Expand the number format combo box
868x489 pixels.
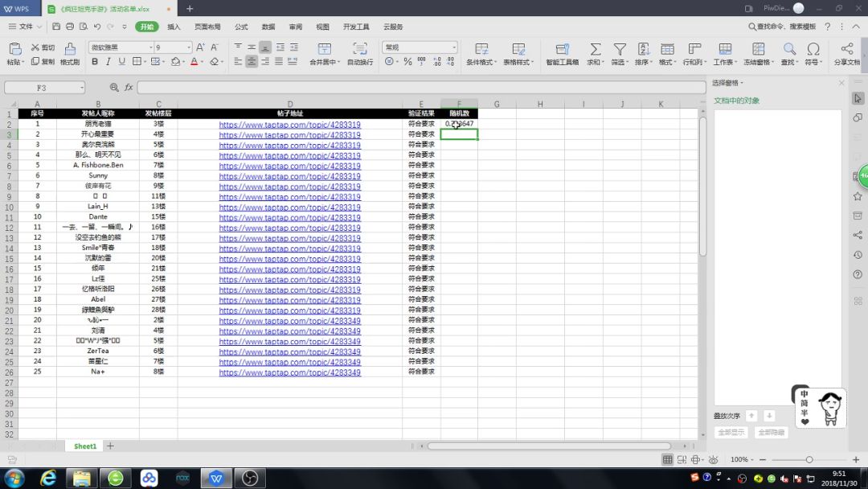click(453, 47)
